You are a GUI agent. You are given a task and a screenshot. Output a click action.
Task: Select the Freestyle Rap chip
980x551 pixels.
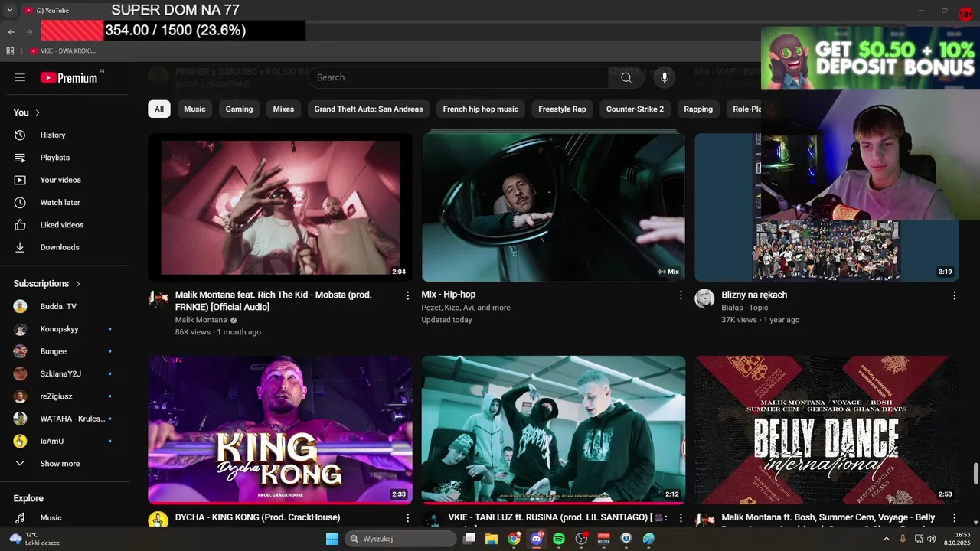[562, 109]
